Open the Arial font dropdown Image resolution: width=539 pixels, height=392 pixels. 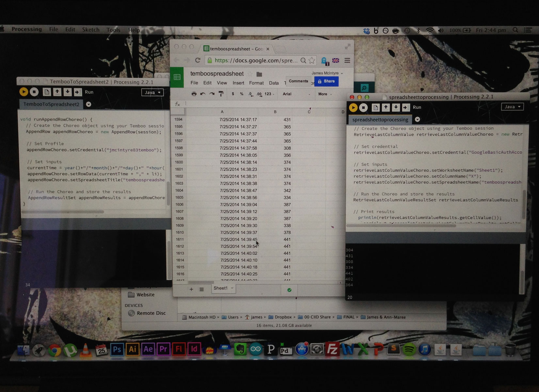(296, 94)
